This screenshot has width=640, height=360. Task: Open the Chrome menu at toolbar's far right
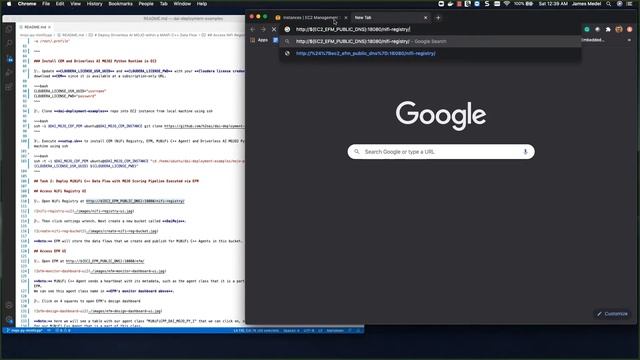(629, 29)
